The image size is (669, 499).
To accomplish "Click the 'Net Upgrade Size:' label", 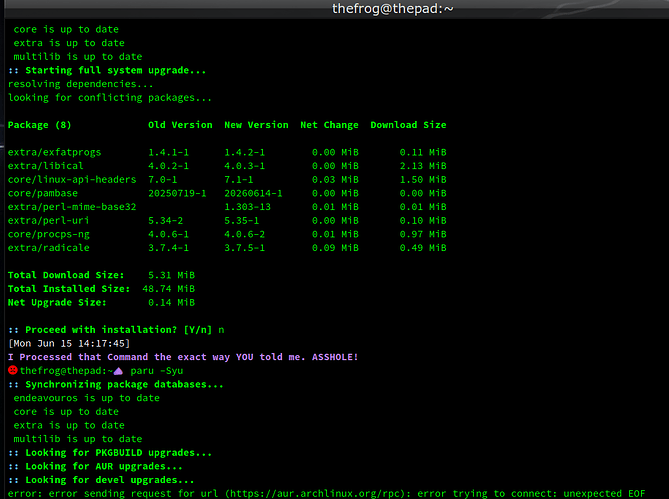I will 57,302.
